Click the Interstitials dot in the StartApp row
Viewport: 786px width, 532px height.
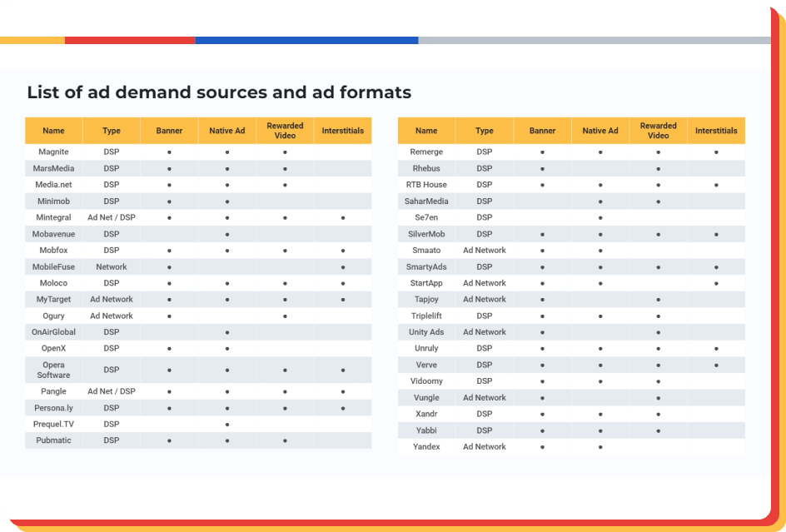tap(716, 284)
